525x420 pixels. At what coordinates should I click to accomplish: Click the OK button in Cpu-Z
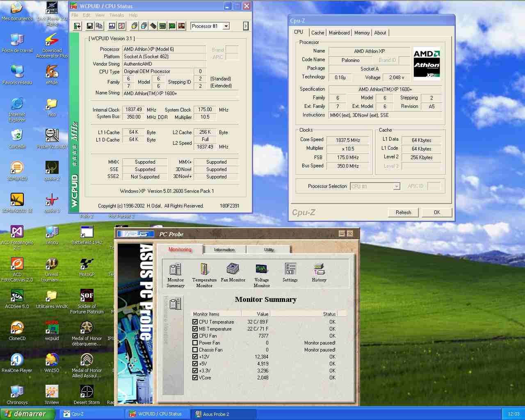coord(437,212)
